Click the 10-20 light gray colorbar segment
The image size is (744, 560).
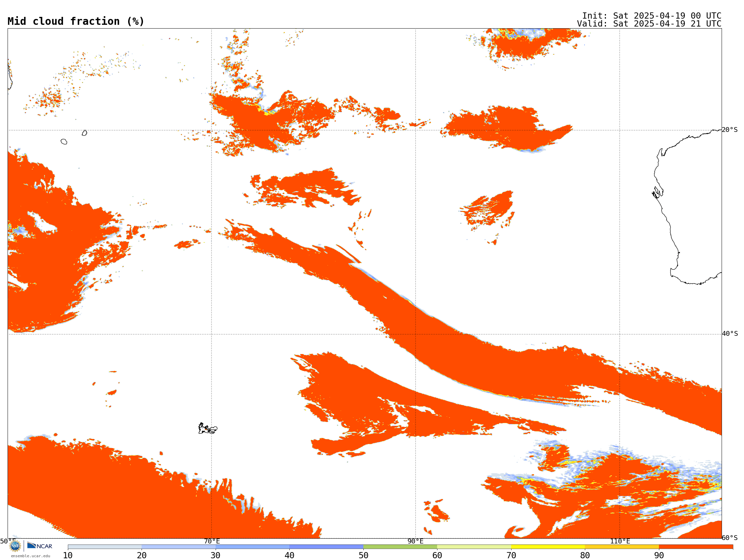105,547
